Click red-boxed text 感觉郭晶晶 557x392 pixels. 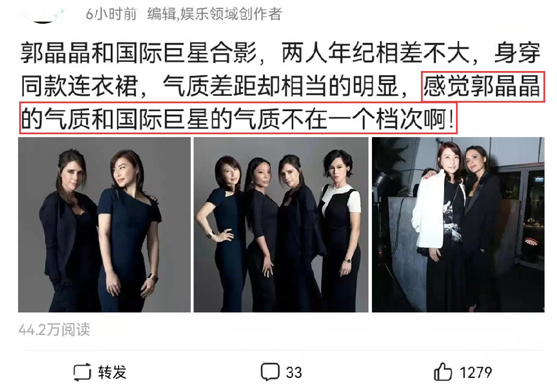[482, 86]
